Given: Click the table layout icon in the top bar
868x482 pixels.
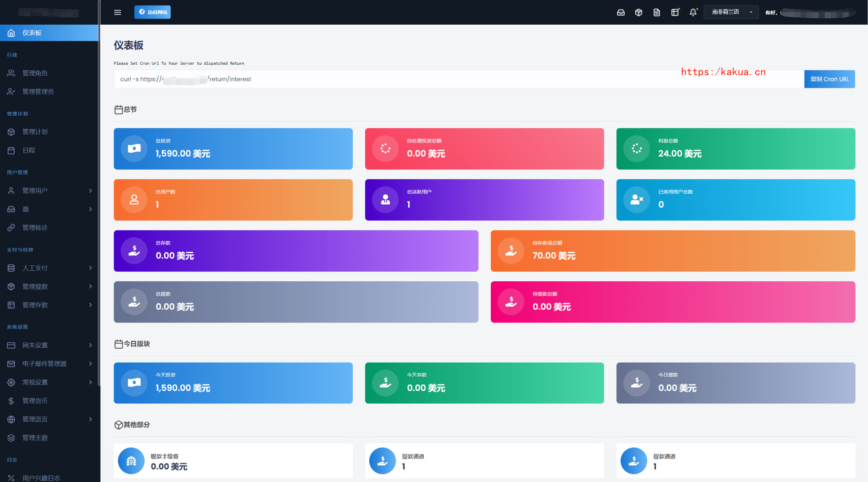Looking at the screenshot, I should (675, 13).
